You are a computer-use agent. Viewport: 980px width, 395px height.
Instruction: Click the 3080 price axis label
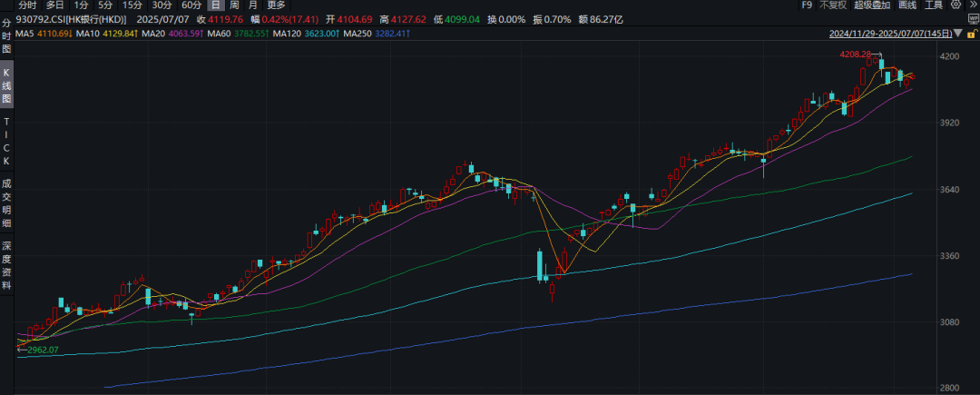[x=949, y=322]
